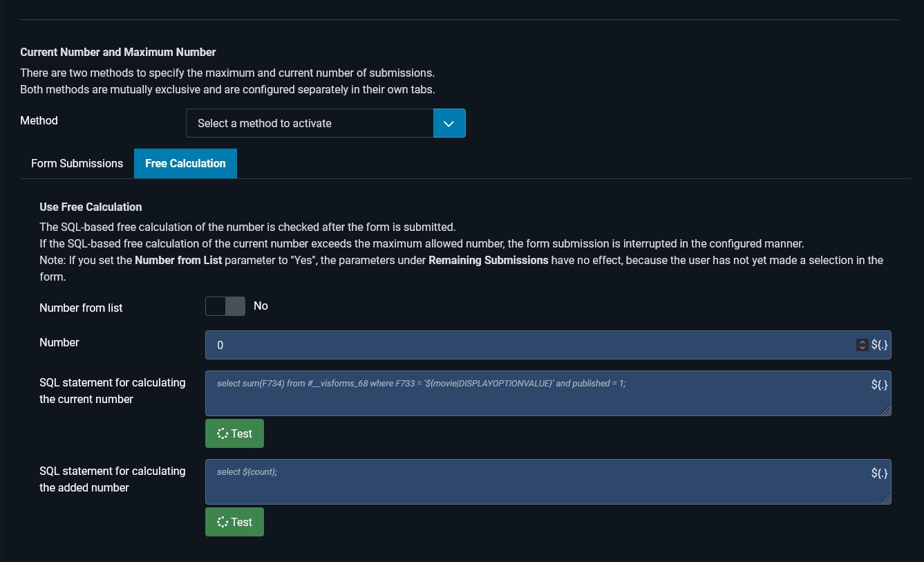Select the Free Calculation tab
The width and height of the screenshot is (924, 562).
pos(185,164)
